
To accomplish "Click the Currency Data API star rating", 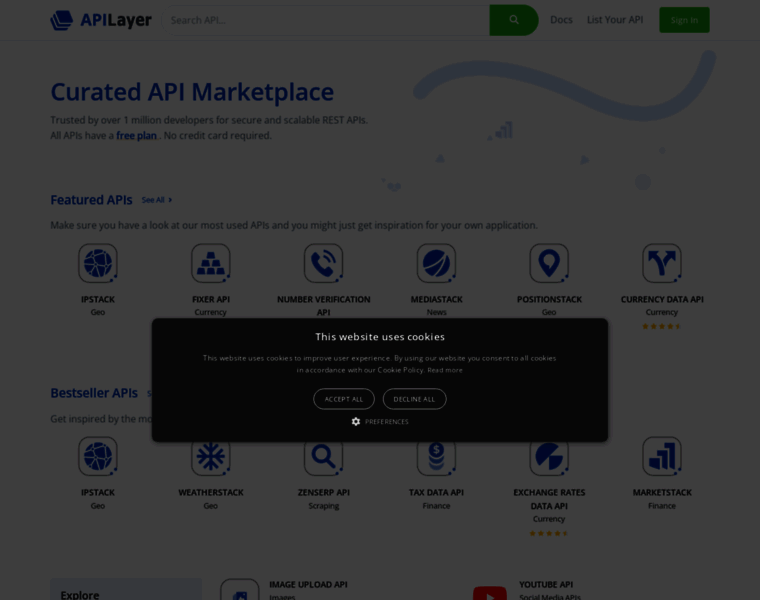I will pos(662,326).
